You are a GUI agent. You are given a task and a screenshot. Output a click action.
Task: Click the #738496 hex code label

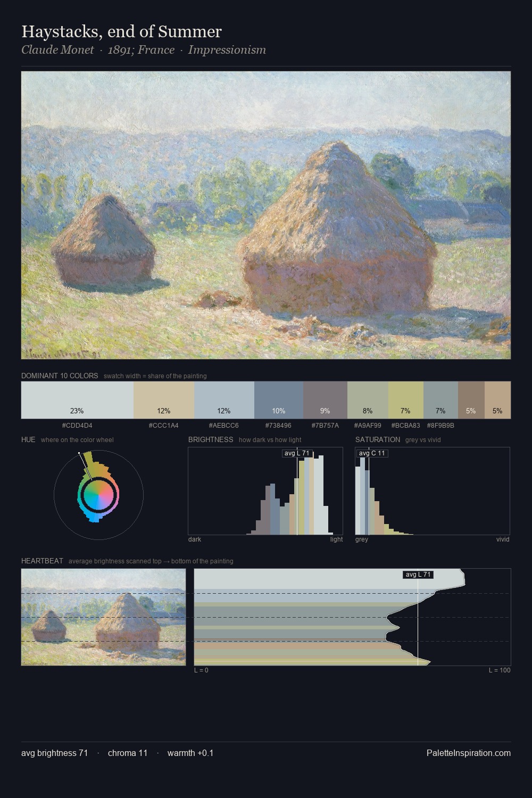coord(278,426)
